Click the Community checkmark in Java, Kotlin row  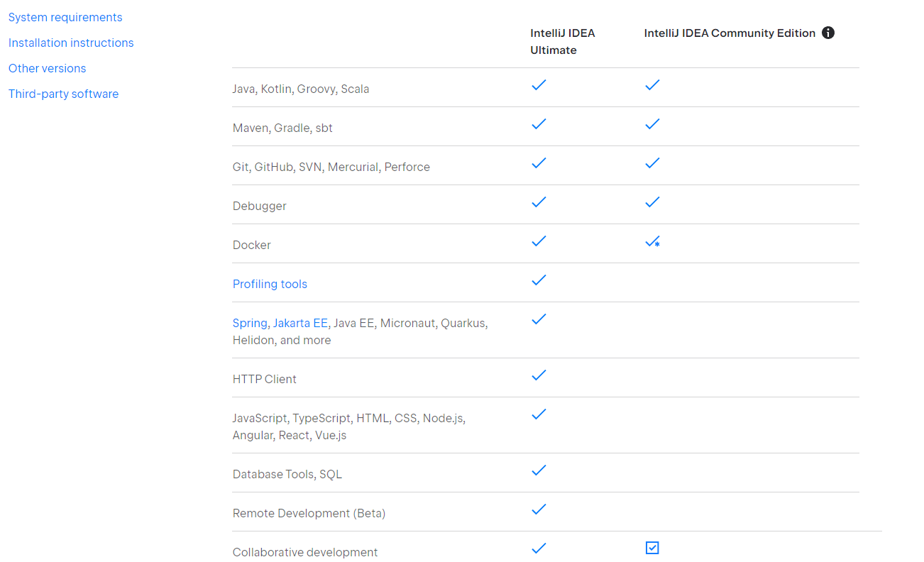coord(652,85)
